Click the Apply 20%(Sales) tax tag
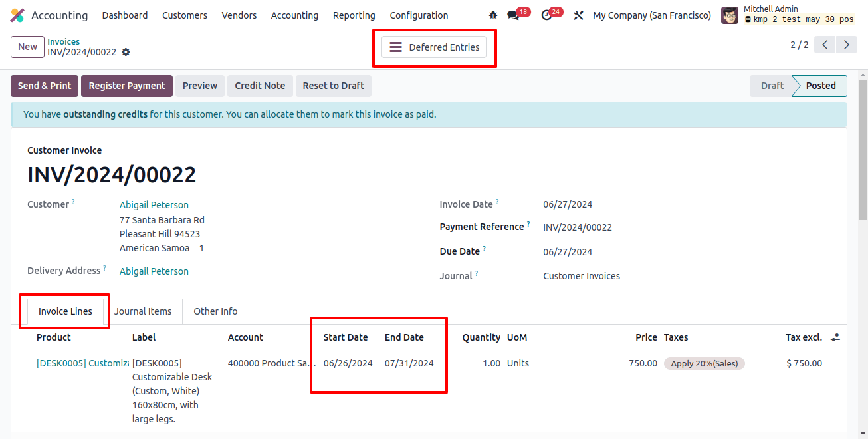Screen dimensions: 868x439 [705, 363]
